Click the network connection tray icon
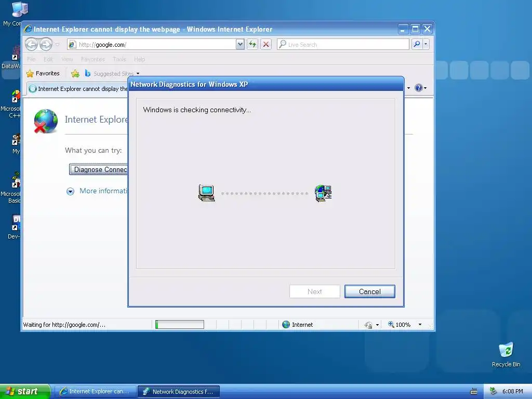 click(x=494, y=391)
